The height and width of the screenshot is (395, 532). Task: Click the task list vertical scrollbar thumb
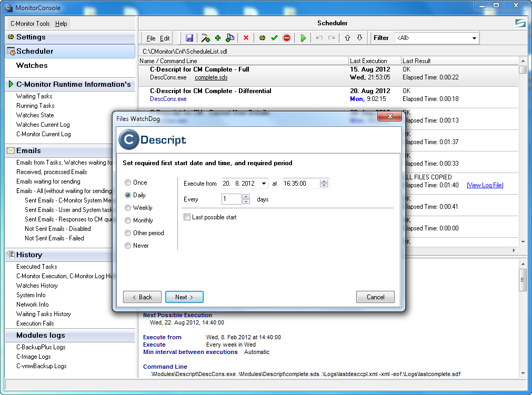(x=523, y=69)
